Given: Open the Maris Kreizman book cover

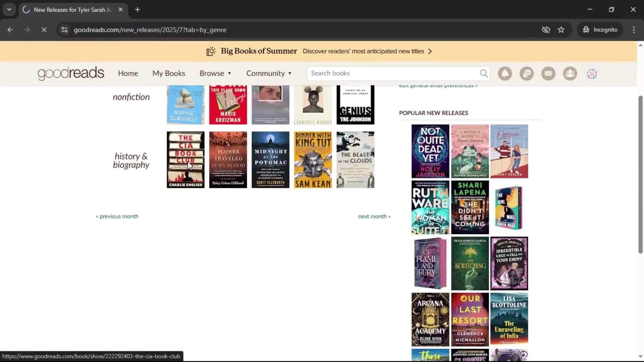Looking at the screenshot, I should pos(228,105).
